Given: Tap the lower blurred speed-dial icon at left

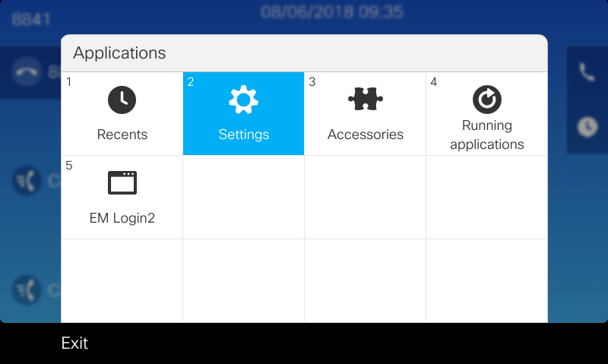Looking at the screenshot, I should point(27,290).
